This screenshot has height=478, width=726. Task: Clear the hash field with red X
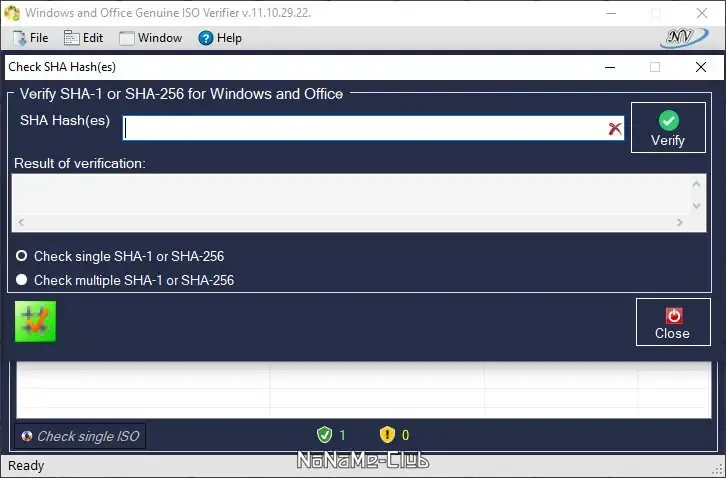[x=615, y=128]
